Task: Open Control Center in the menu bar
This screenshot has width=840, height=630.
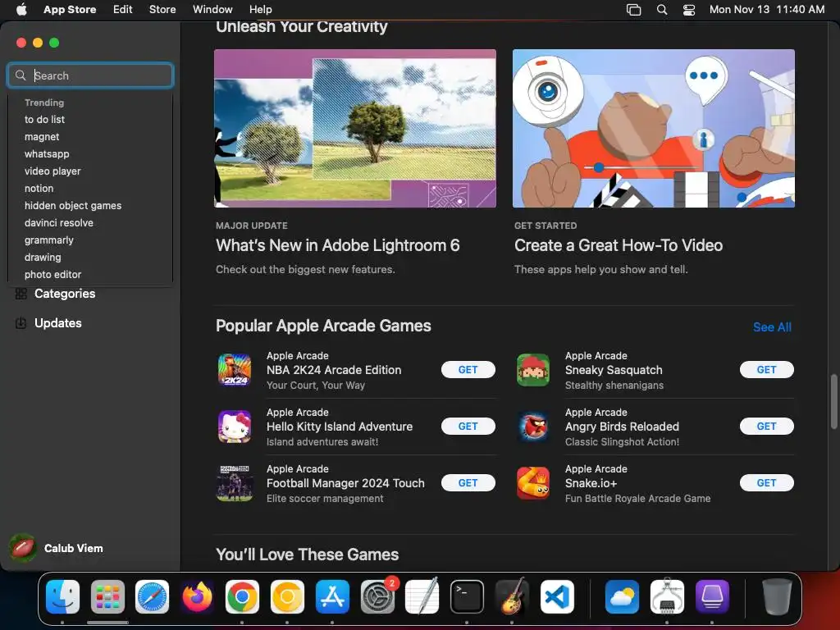Action: 689,9
